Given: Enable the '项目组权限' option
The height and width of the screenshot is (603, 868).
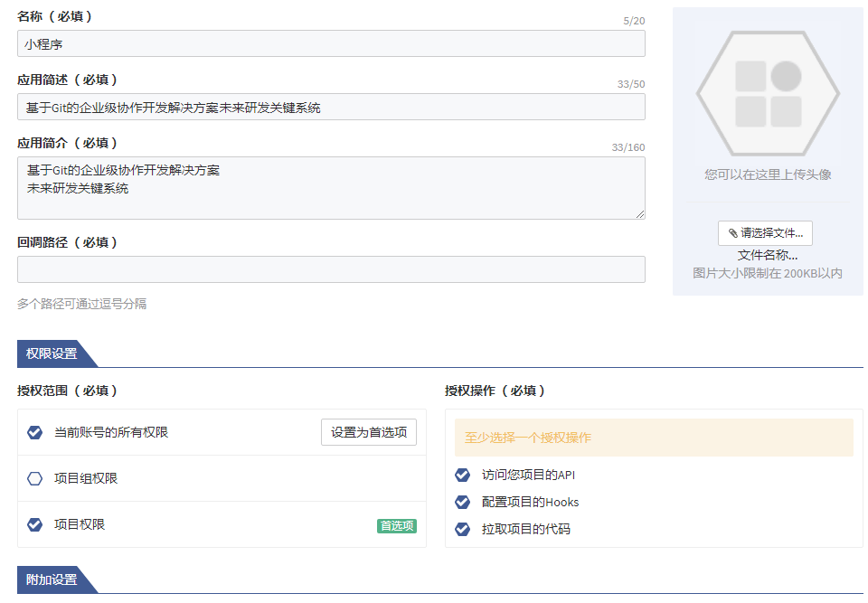Looking at the screenshot, I should (35, 478).
